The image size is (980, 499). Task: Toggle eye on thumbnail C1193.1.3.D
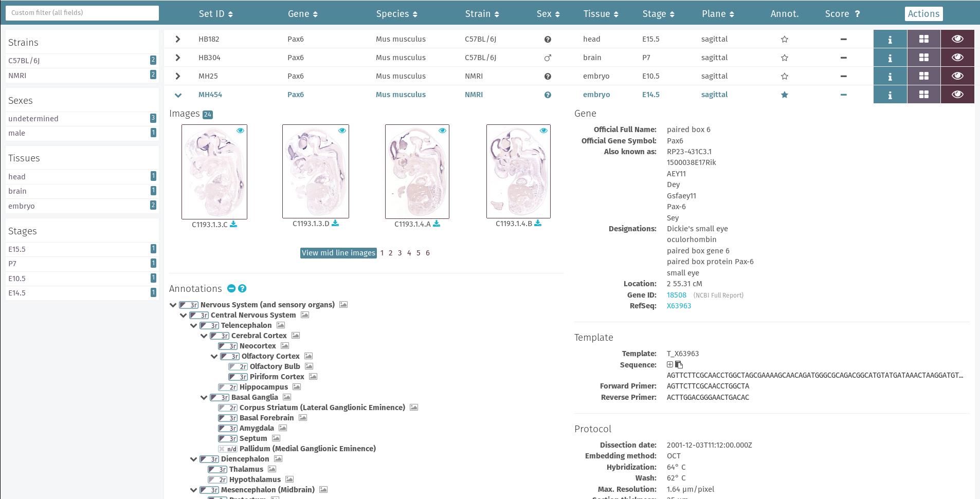point(342,131)
